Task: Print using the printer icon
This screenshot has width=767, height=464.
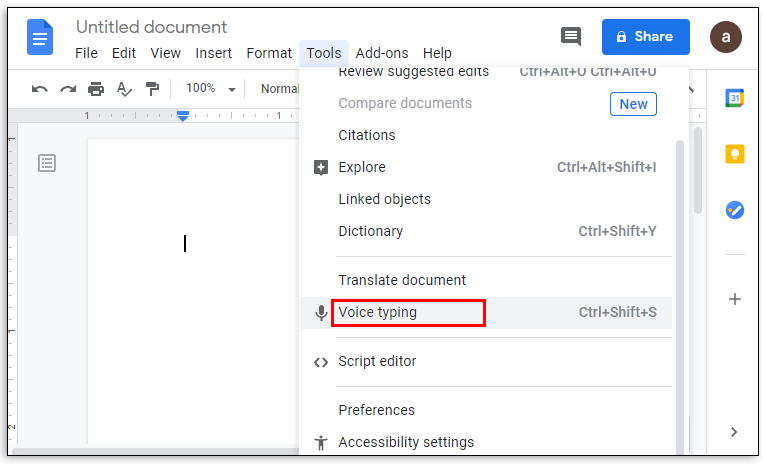Action: 96,89
